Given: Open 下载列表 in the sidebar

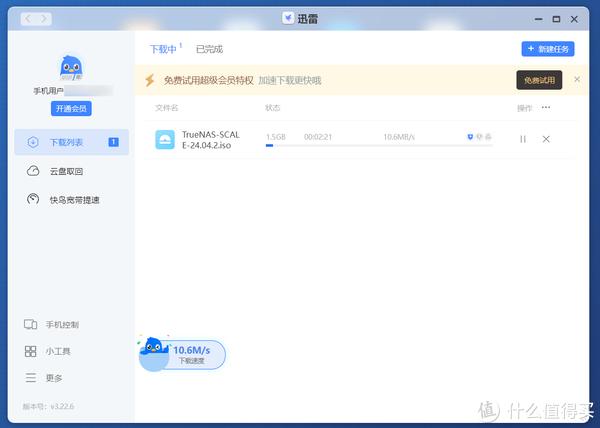Looking at the screenshot, I should coord(72,142).
